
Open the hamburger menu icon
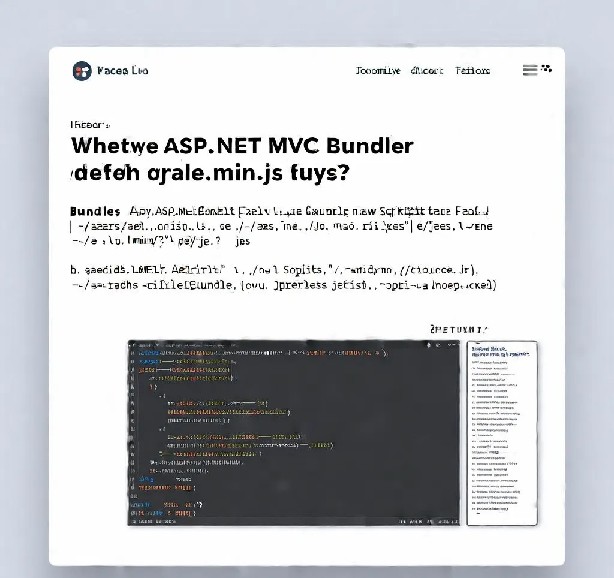click(x=530, y=70)
